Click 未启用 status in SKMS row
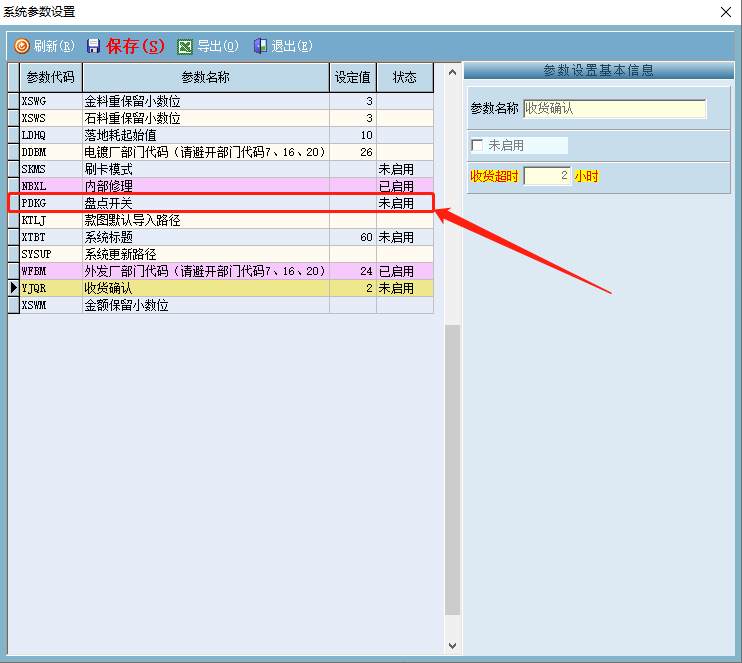This screenshot has height=663, width=742. pyautogui.click(x=405, y=169)
